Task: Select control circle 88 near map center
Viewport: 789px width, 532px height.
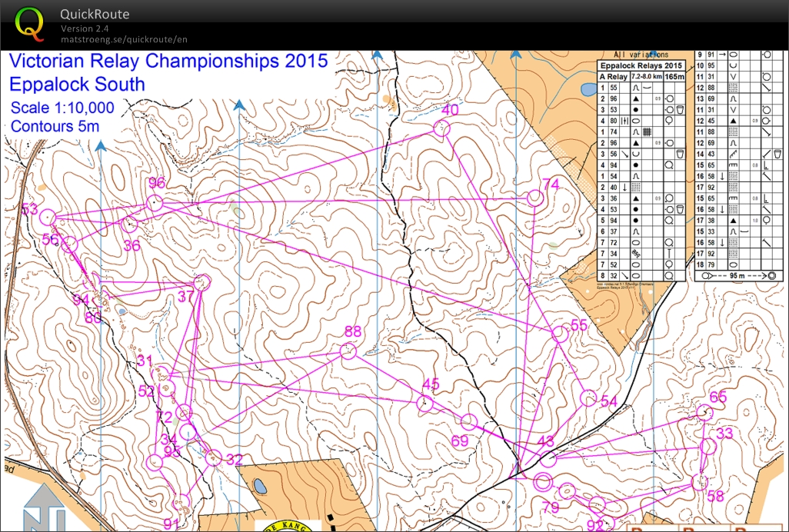Action: (x=348, y=351)
